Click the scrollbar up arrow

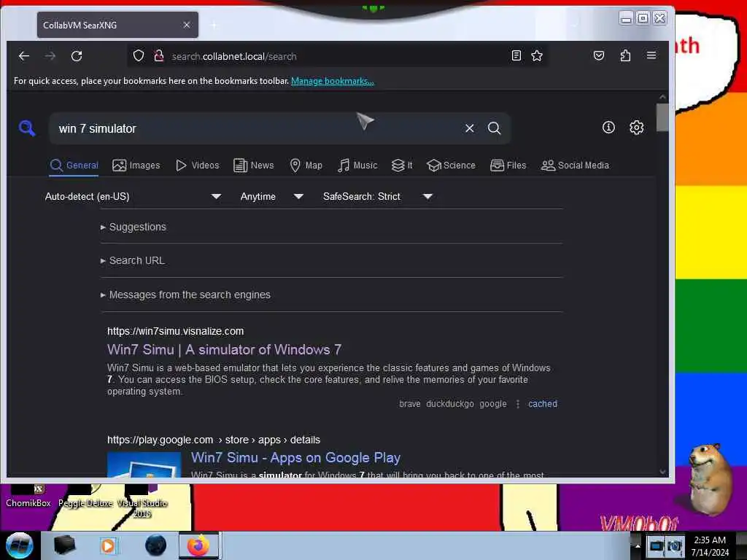(x=662, y=97)
